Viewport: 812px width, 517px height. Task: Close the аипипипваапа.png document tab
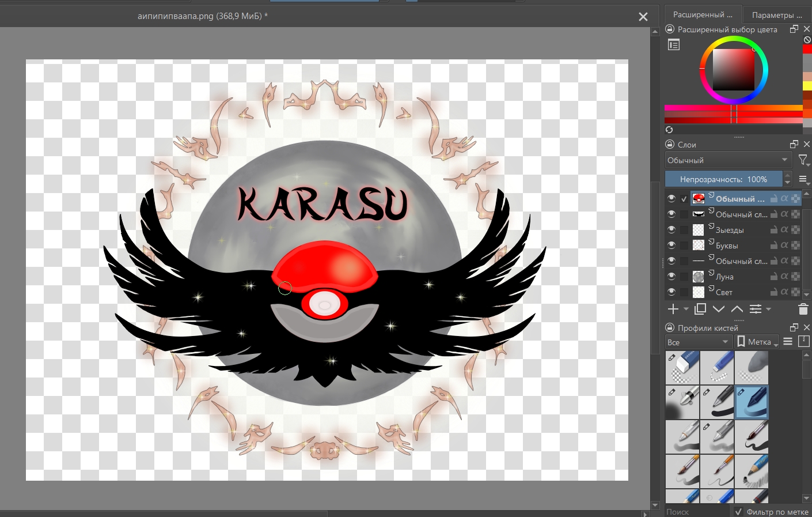coord(643,17)
